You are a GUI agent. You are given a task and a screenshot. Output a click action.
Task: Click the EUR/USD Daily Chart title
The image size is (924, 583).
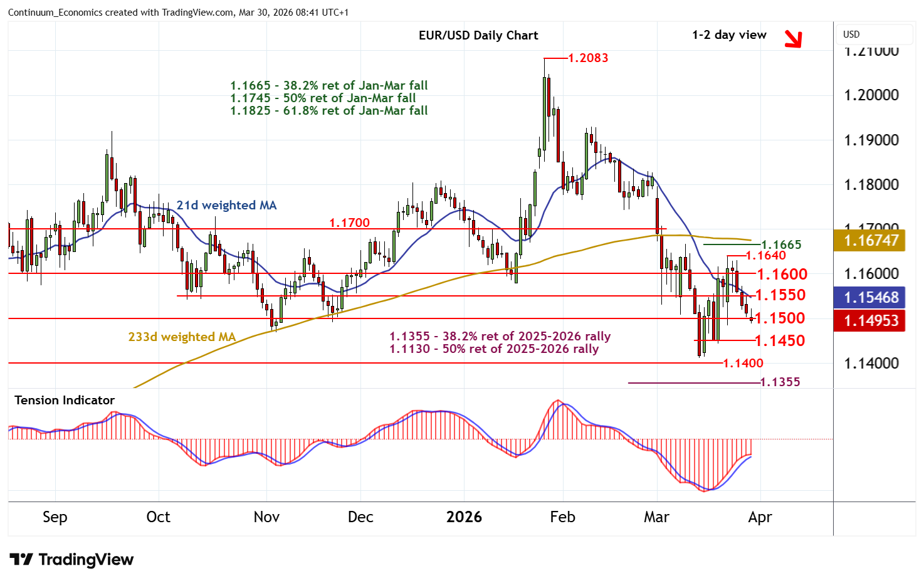(x=478, y=35)
